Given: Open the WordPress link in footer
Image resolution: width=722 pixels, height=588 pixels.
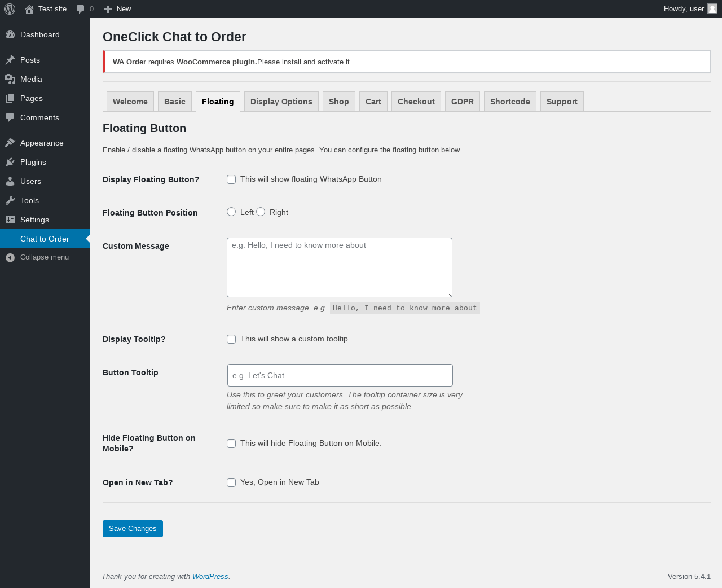Looking at the screenshot, I should (210, 576).
